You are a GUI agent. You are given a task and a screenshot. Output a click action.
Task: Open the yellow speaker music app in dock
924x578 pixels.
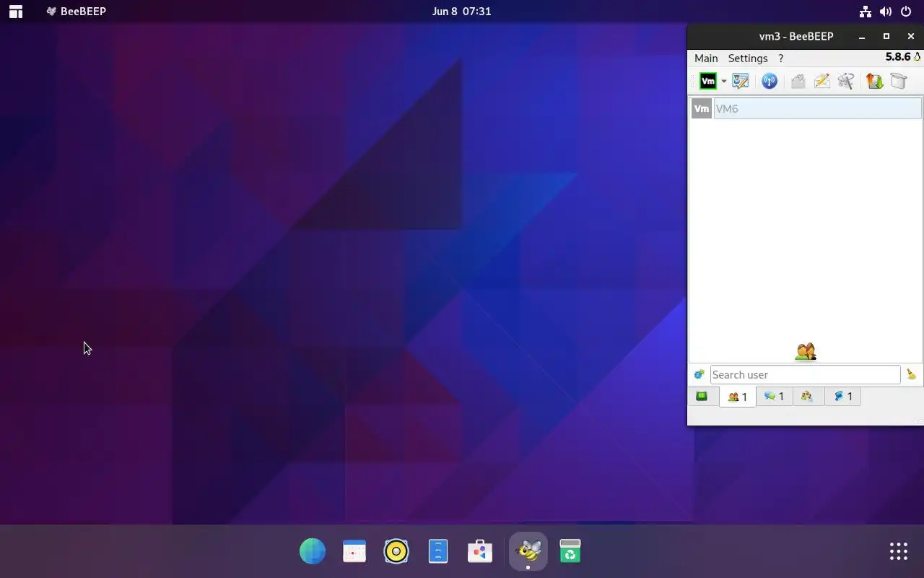396,551
